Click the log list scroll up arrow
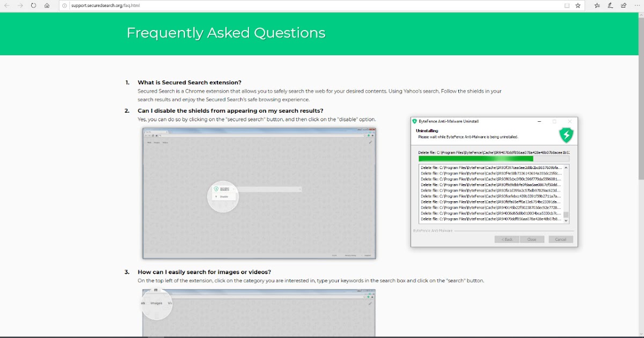The height and width of the screenshot is (338, 644). tap(566, 167)
